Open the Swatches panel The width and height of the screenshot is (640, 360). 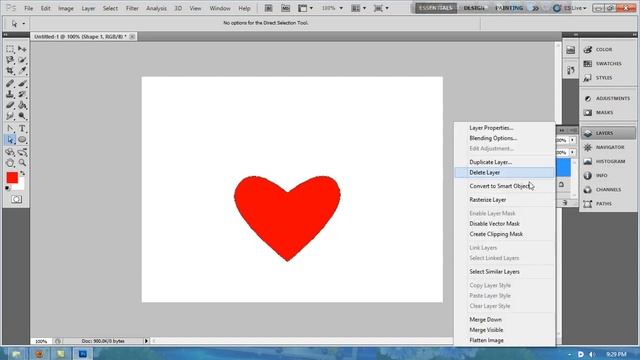click(608, 64)
